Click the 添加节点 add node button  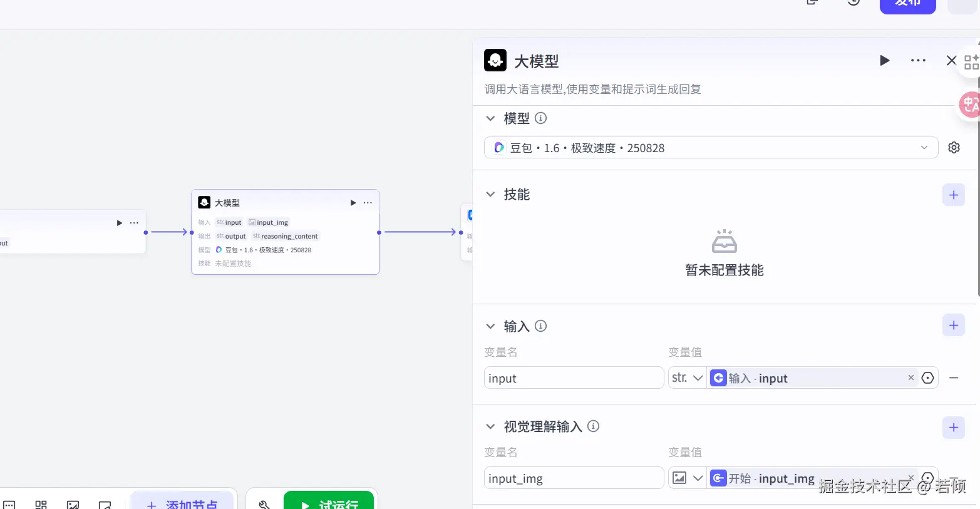(x=182, y=500)
